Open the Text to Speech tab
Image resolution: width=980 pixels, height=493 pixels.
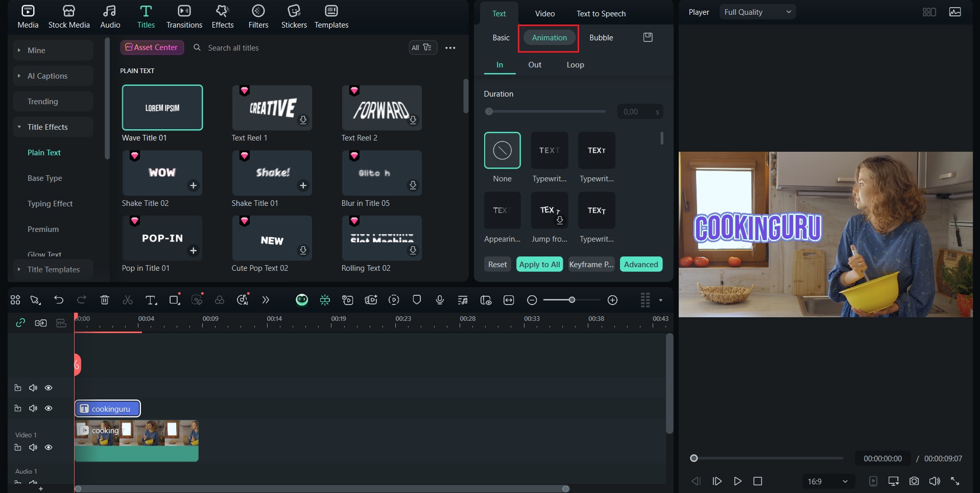pos(601,13)
